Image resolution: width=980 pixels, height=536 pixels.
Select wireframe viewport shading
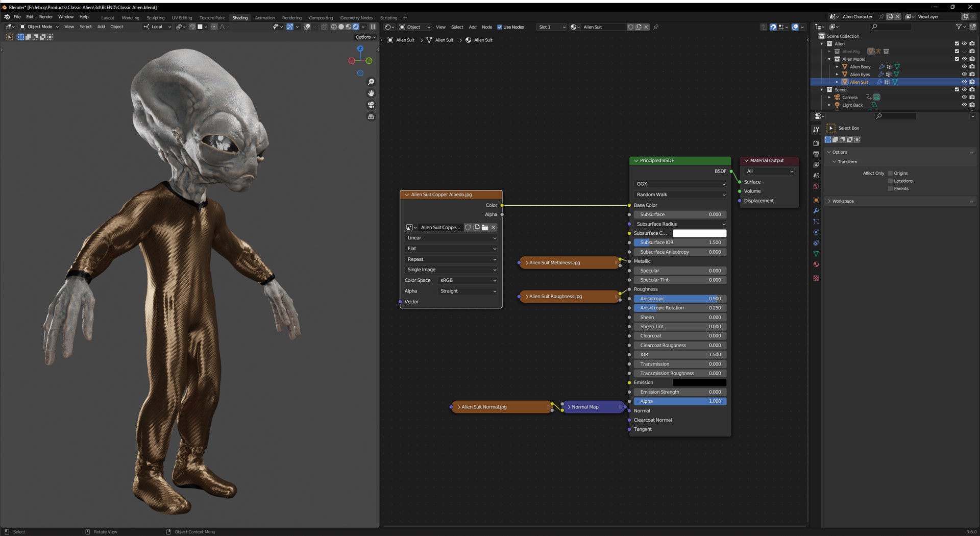tap(334, 27)
